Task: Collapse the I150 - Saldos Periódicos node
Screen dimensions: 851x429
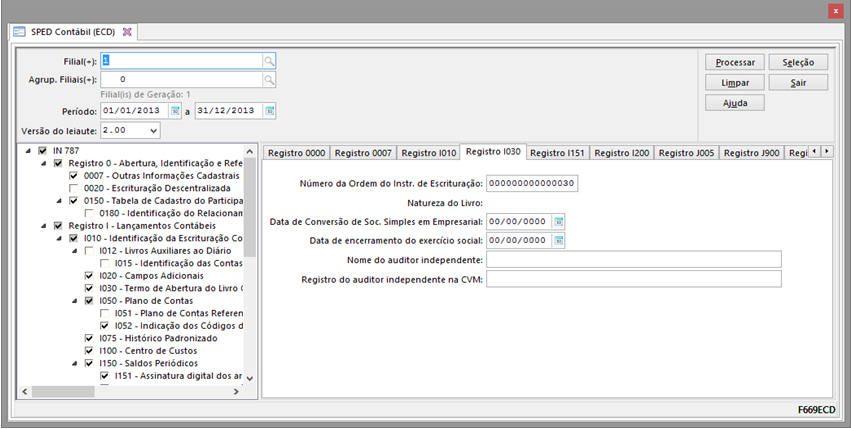Action: [75, 363]
